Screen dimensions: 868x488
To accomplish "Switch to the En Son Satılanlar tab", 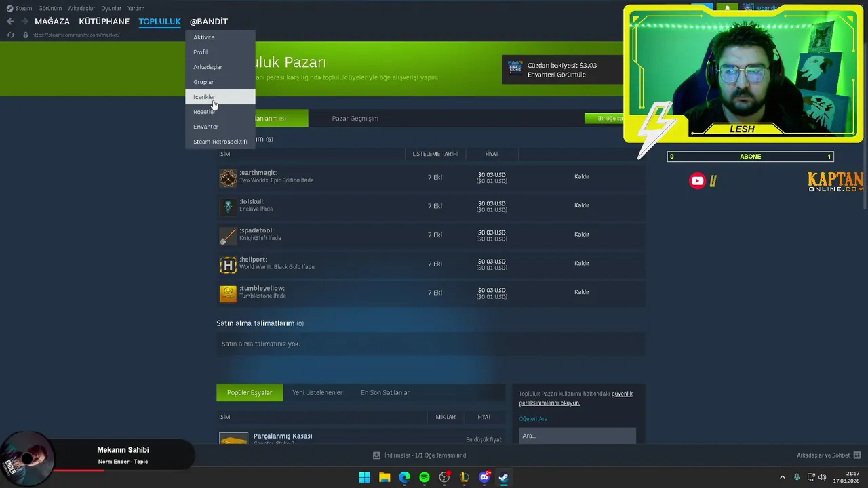I will 385,392.
